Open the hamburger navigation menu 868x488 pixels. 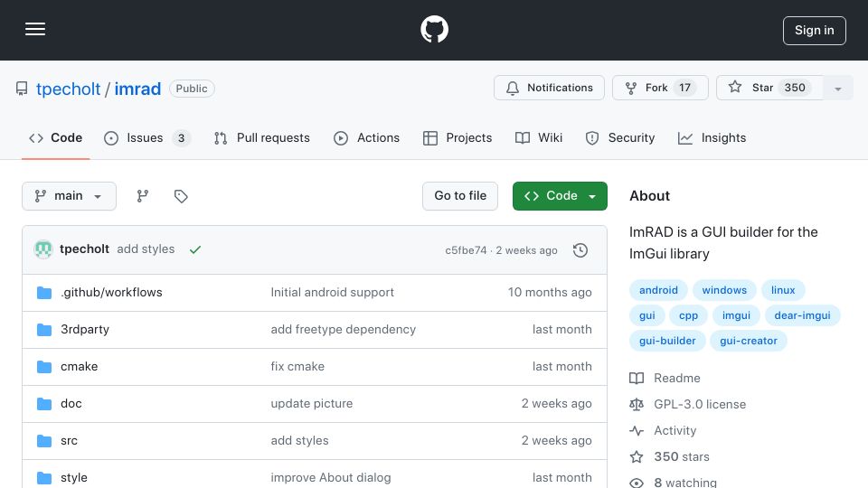click(x=35, y=29)
